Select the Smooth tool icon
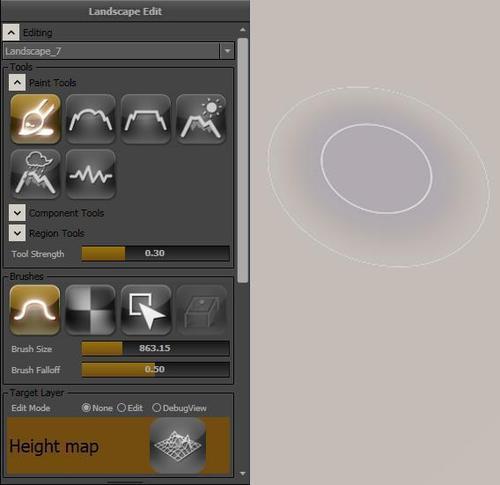This screenshot has height=485, width=500. click(x=91, y=119)
